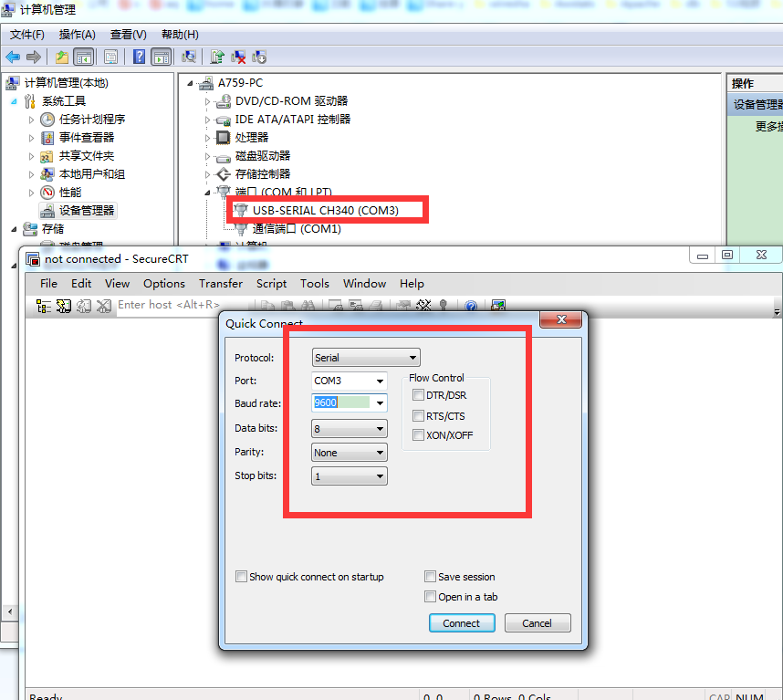Screen dimensions: 783x700
Task: Click SecureCRT Reconnect toolbar icon
Action: pos(83,306)
